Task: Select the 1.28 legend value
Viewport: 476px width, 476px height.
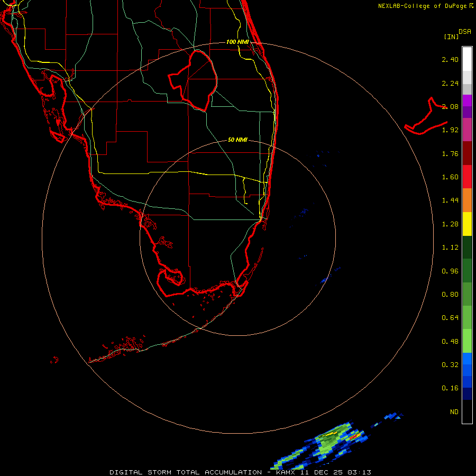Action: (x=450, y=224)
